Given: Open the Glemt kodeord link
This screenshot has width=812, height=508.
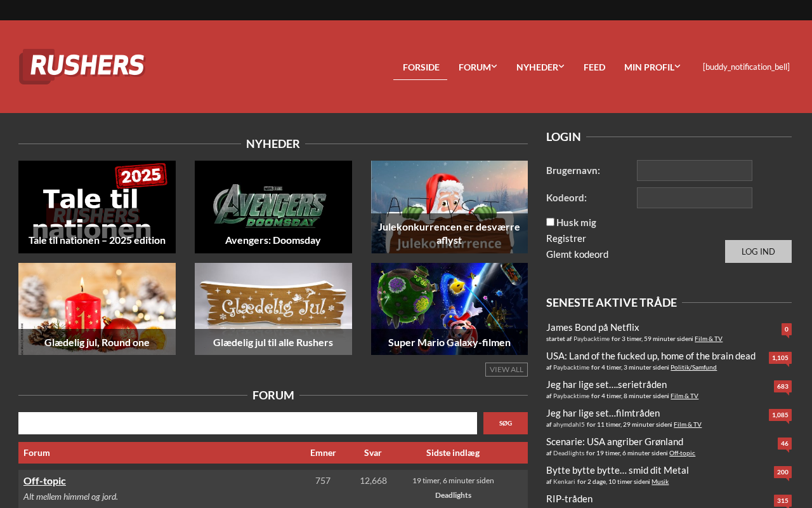Looking at the screenshot, I should [x=577, y=254].
